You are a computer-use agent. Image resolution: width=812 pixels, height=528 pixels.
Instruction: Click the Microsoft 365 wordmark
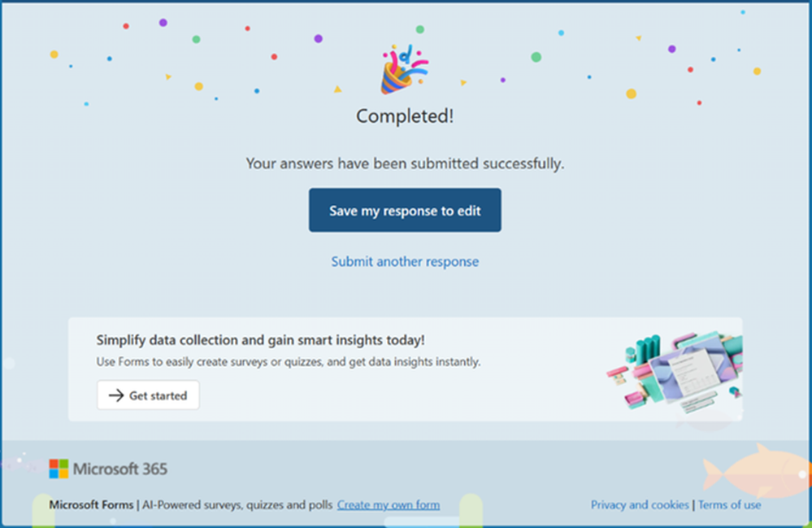click(x=120, y=469)
